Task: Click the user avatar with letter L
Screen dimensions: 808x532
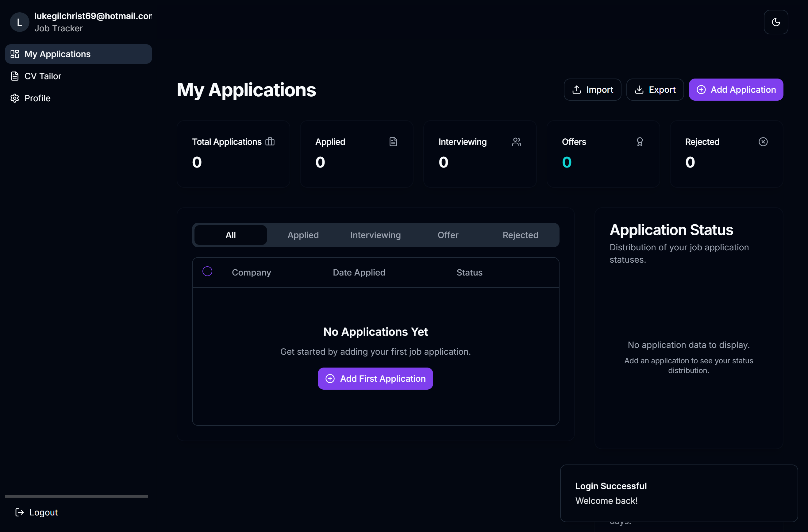Action: click(19, 22)
